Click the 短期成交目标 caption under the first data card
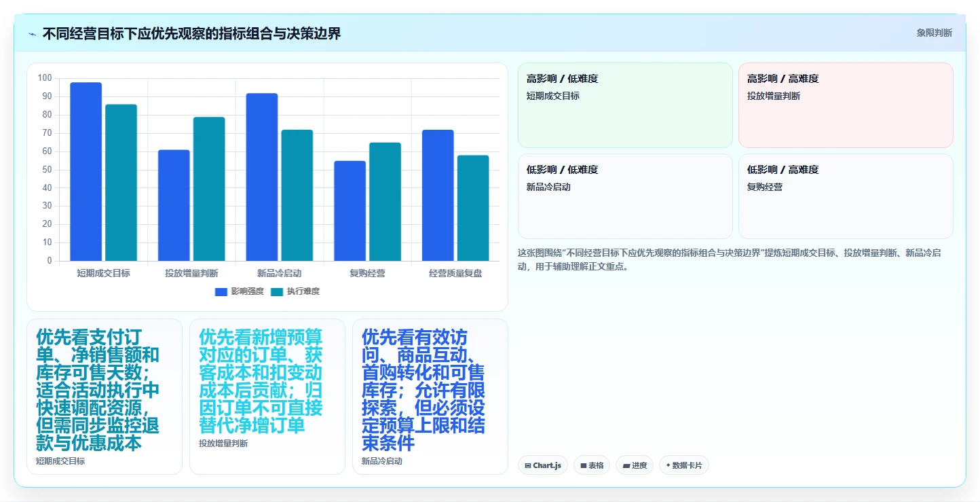 pos(60,461)
